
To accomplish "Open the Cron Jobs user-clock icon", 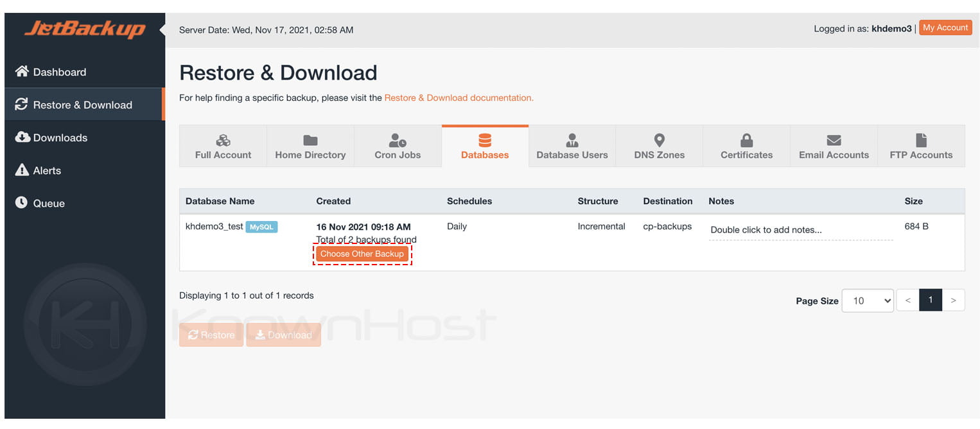I will 398,140.
